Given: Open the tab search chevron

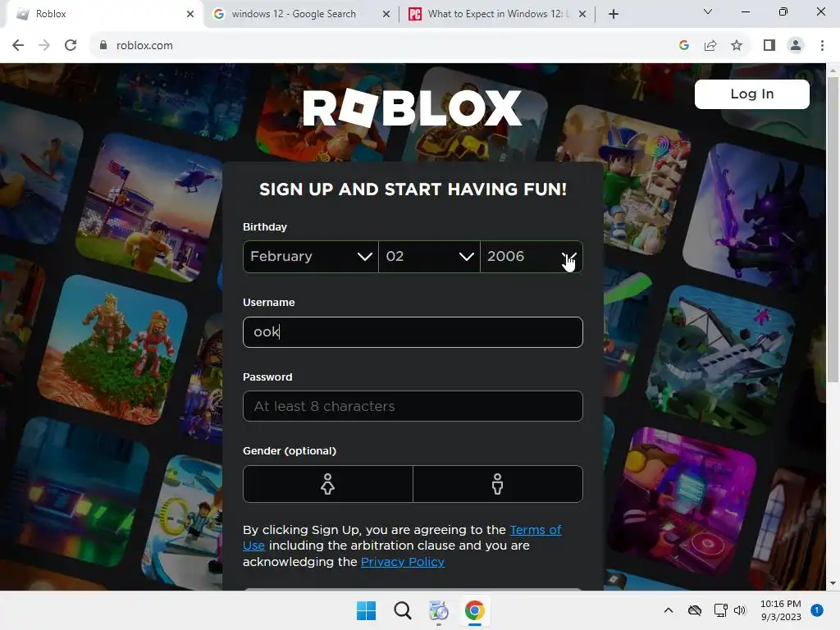Looking at the screenshot, I should pos(708,11).
